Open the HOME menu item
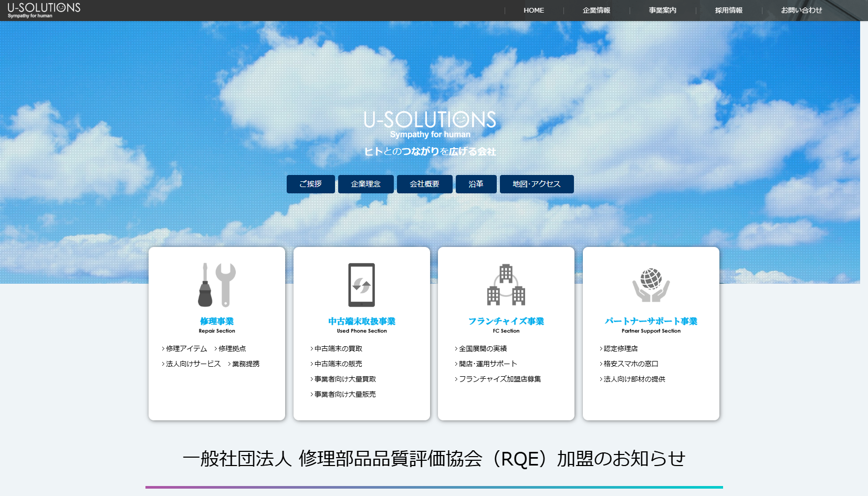Image resolution: width=868 pixels, height=496 pixels. (x=534, y=11)
